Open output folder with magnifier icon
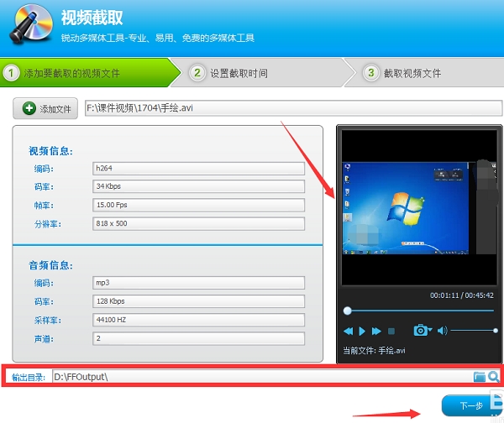 point(493,377)
